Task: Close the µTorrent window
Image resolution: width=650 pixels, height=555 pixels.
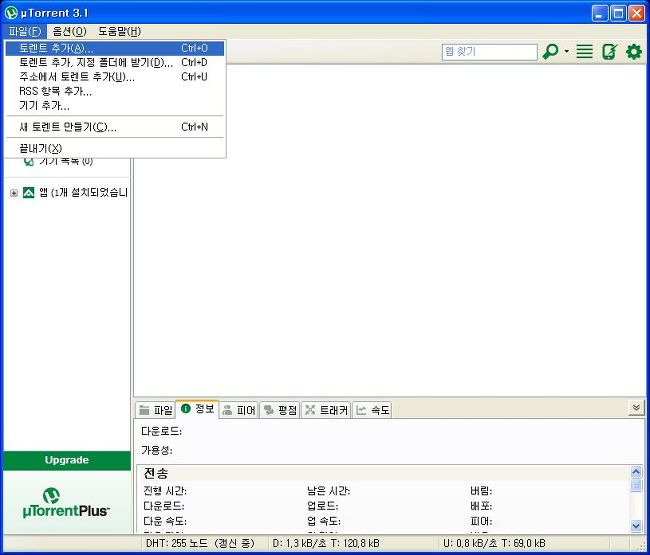Action: click(636, 13)
